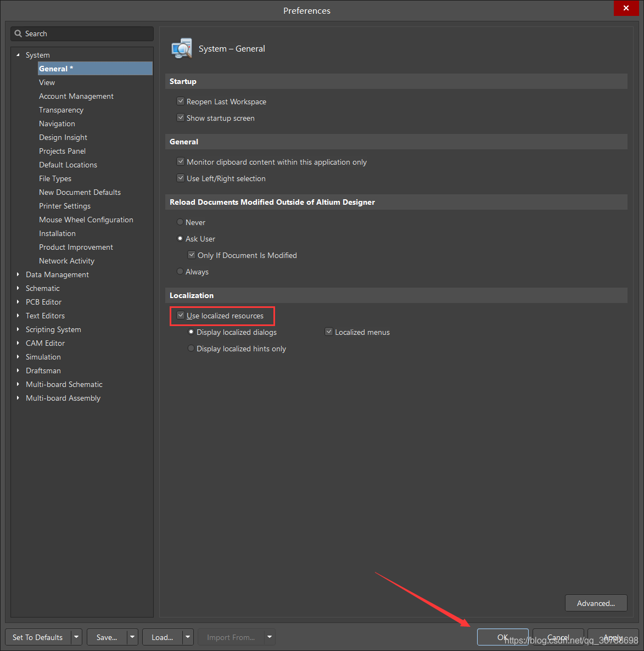Image resolution: width=644 pixels, height=651 pixels.
Task: Open the Advanced... settings button
Action: click(x=596, y=603)
